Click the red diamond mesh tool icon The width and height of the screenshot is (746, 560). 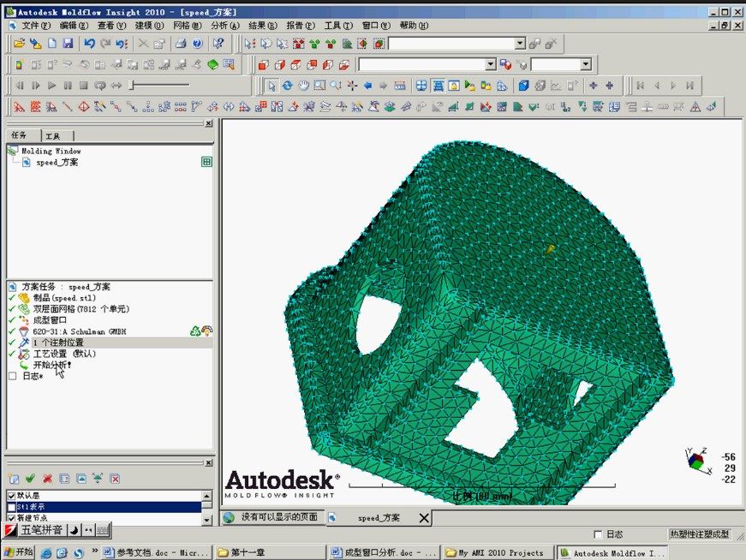tap(84, 106)
